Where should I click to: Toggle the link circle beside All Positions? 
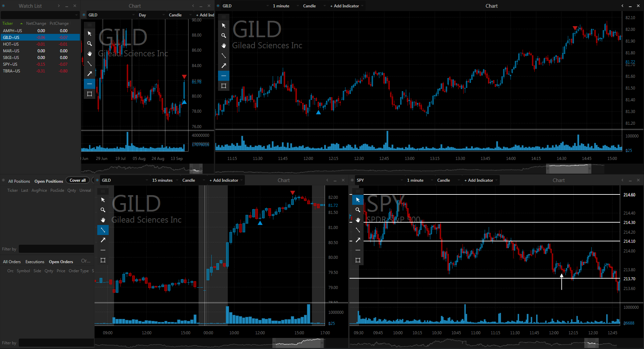click(3, 181)
